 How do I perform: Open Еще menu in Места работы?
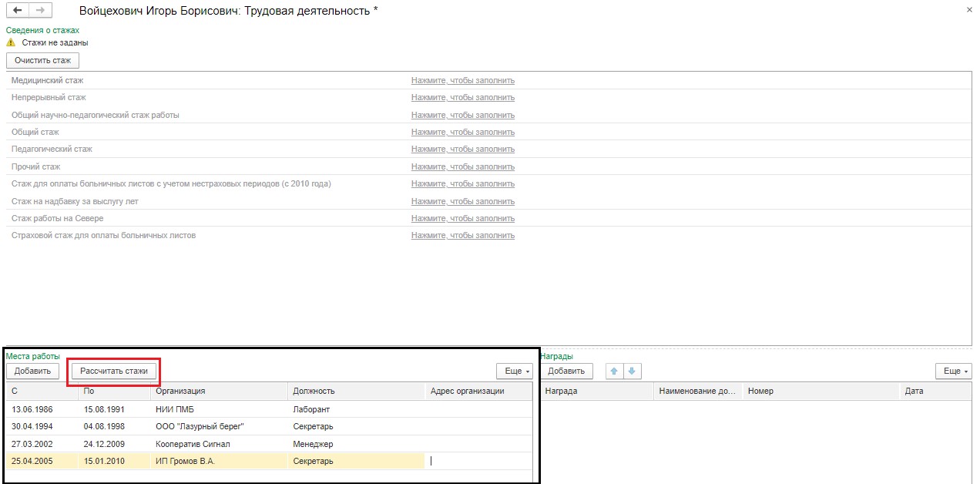[x=514, y=371]
